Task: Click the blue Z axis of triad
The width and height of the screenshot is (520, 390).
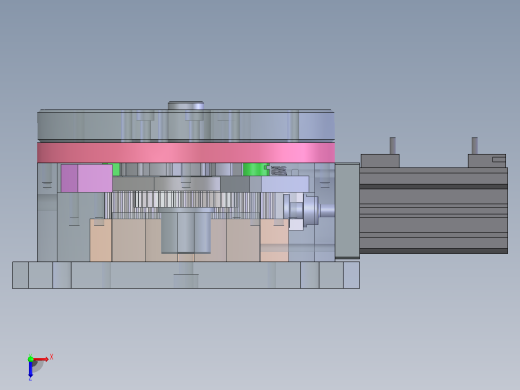Action: point(30,369)
